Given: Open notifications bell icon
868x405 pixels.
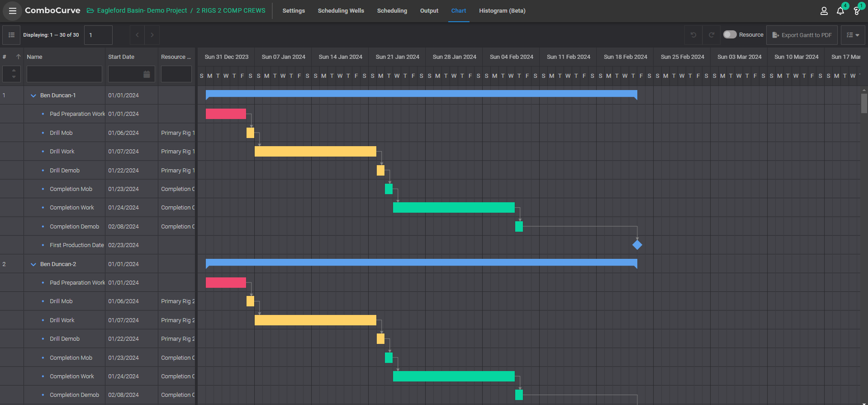Looking at the screenshot, I should pos(840,11).
